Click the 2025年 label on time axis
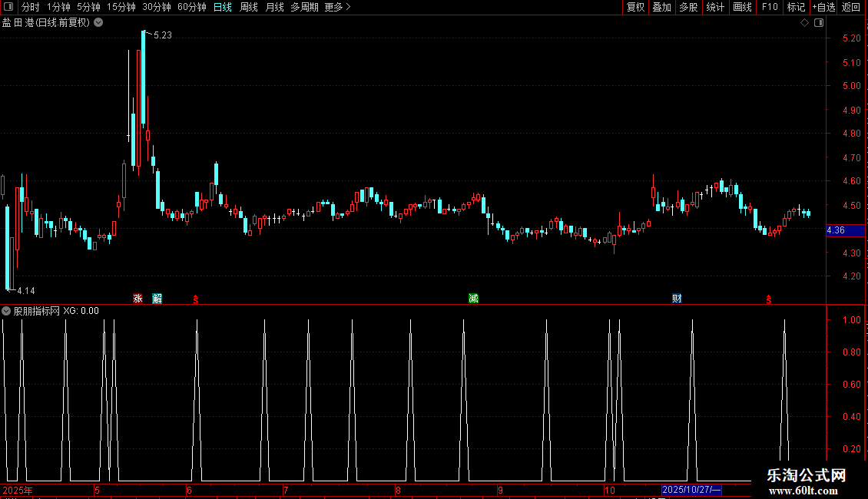The height and width of the screenshot is (499, 868). (x=17, y=490)
